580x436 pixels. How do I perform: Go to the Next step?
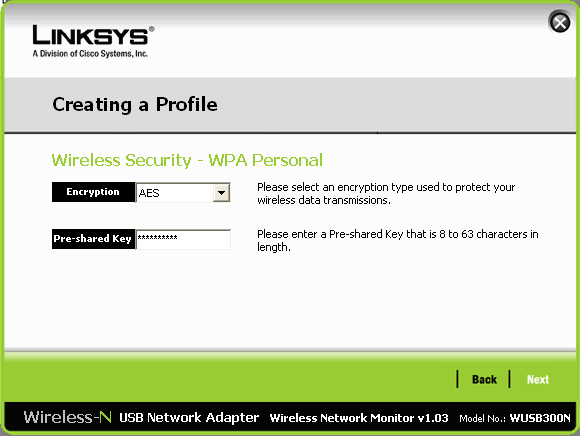[538, 379]
